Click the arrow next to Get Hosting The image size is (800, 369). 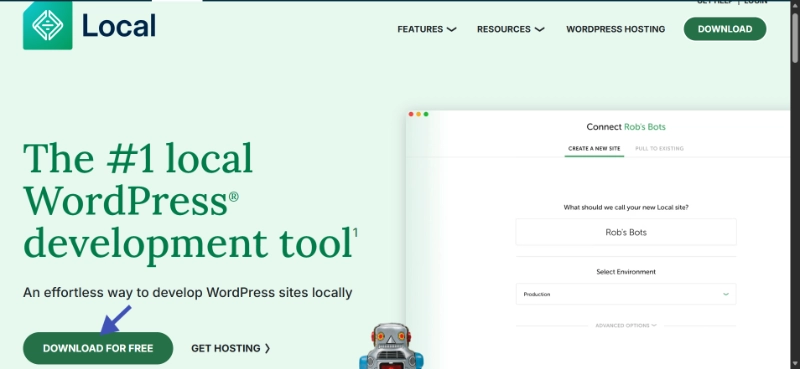click(267, 348)
